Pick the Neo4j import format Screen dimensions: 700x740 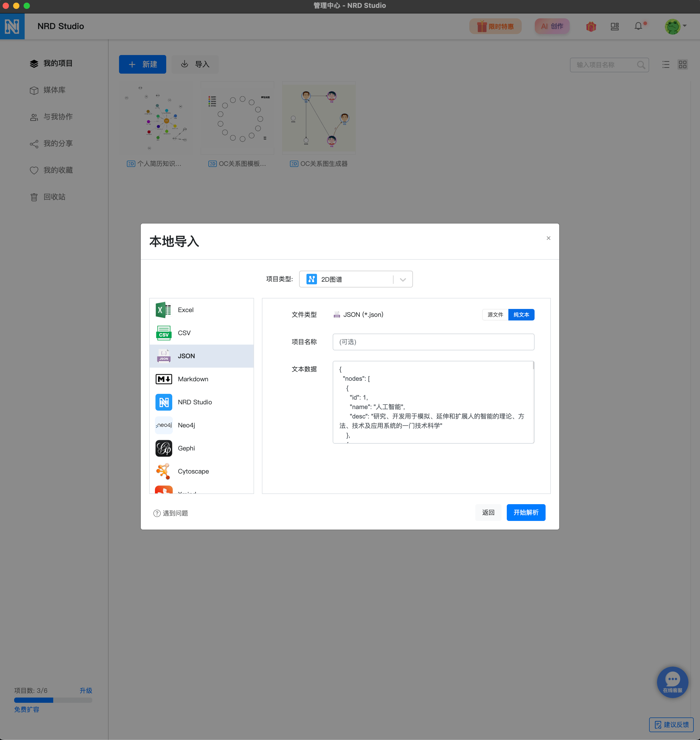tap(186, 425)
